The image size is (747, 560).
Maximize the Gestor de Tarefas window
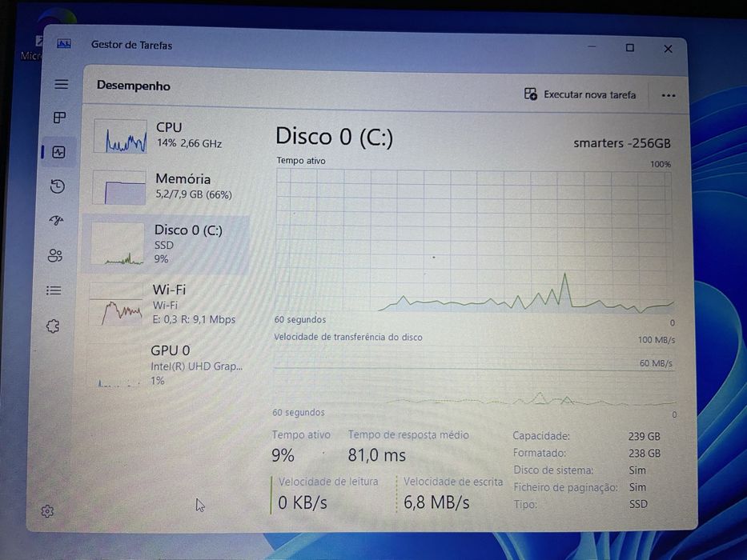coord(630,48)
